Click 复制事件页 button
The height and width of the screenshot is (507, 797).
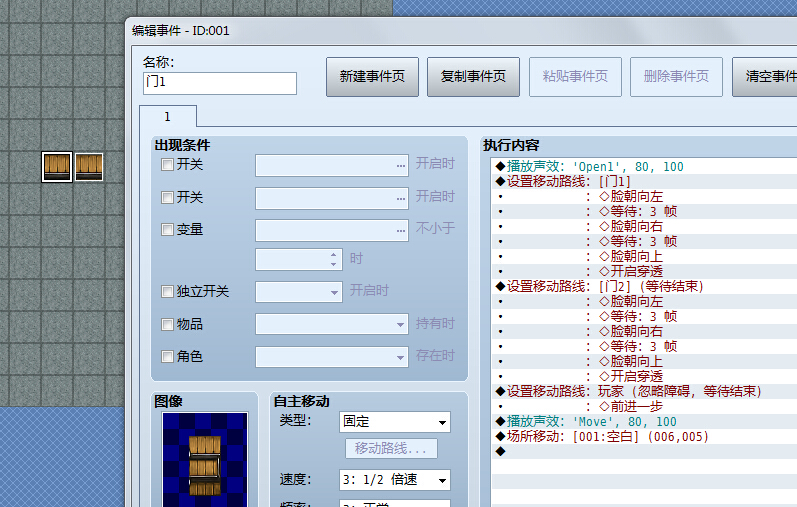[473, 77]
